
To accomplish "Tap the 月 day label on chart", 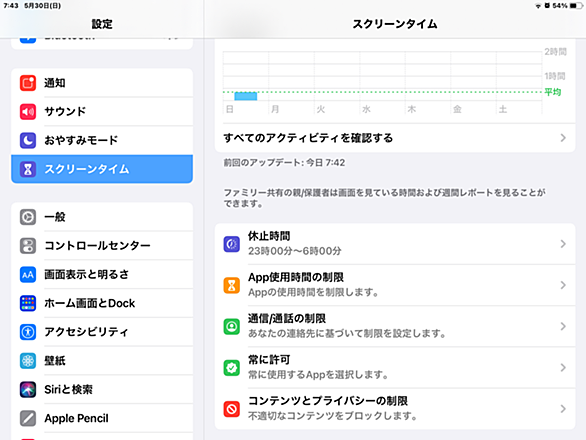I will click(x=275, y=109).
